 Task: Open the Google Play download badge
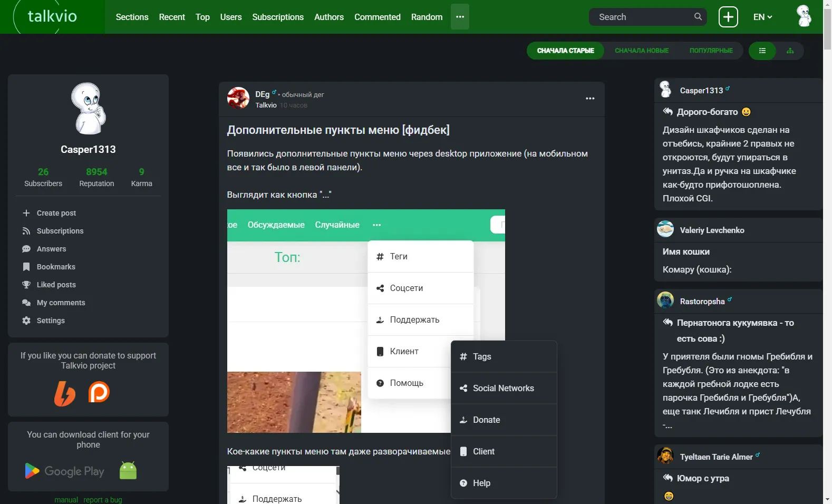tap(64, 471)
